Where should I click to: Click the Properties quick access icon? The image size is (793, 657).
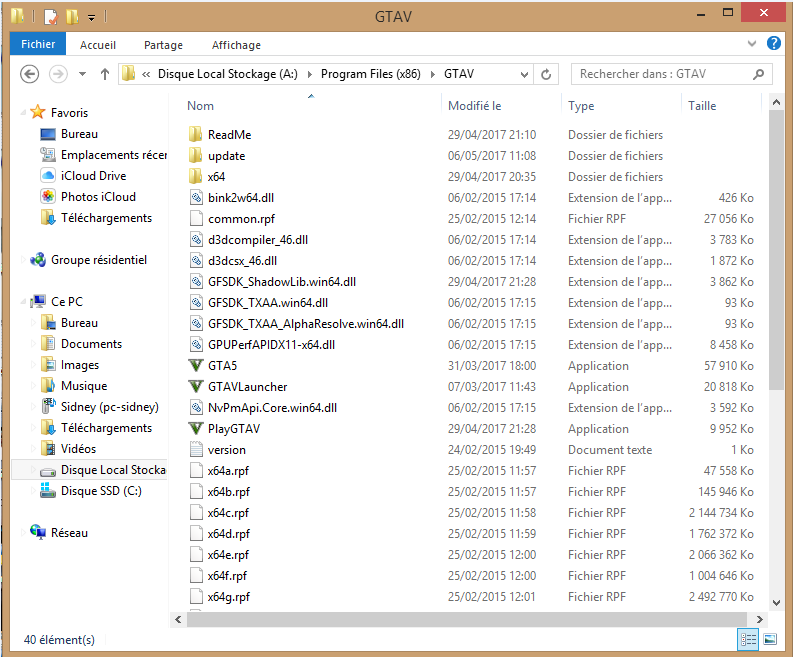pos(51,17)
